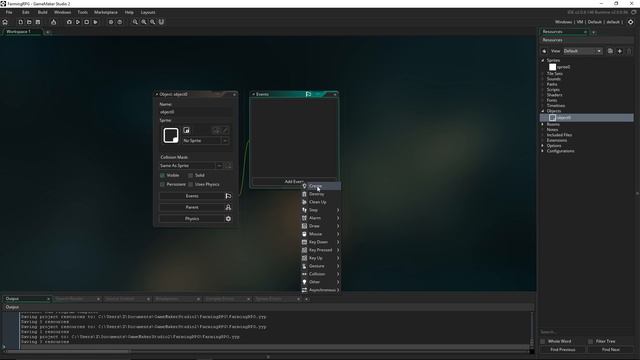Open the Alarm event submenu
Viewport: 640px width, 360px height.
click(320, 218)
